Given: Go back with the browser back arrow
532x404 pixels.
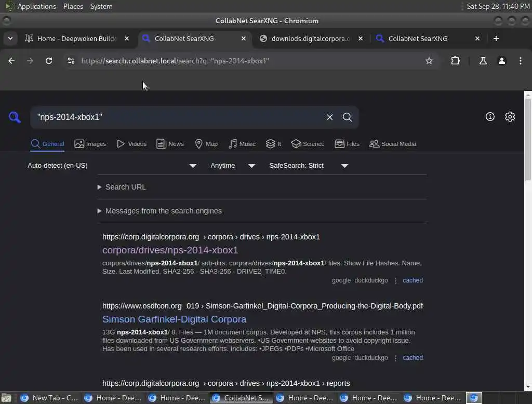Looking at the screenshot, I should point(11,61).
